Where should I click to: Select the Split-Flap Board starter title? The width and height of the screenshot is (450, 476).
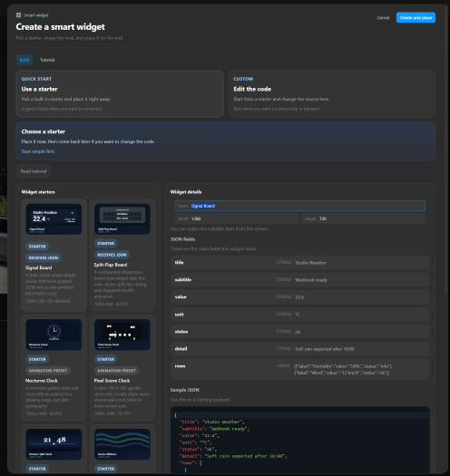click(x=111, y=265)
